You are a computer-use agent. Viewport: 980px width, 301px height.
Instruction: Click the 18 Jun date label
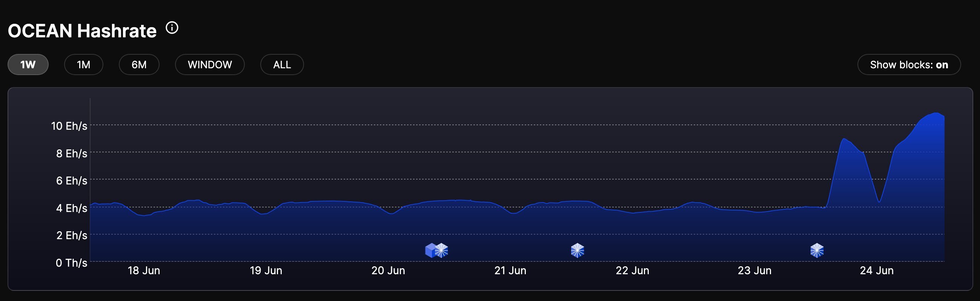click(144, 270)
